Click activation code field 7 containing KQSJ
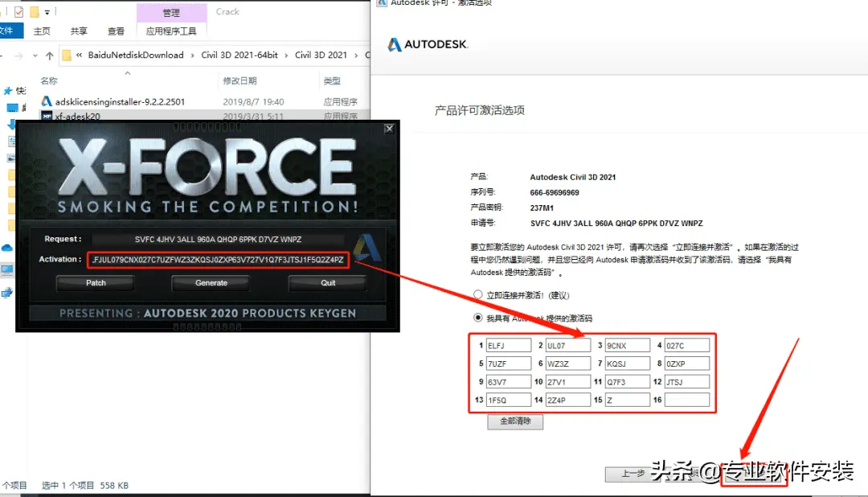This screenshot has width=868, height=497. click(627, 364)
